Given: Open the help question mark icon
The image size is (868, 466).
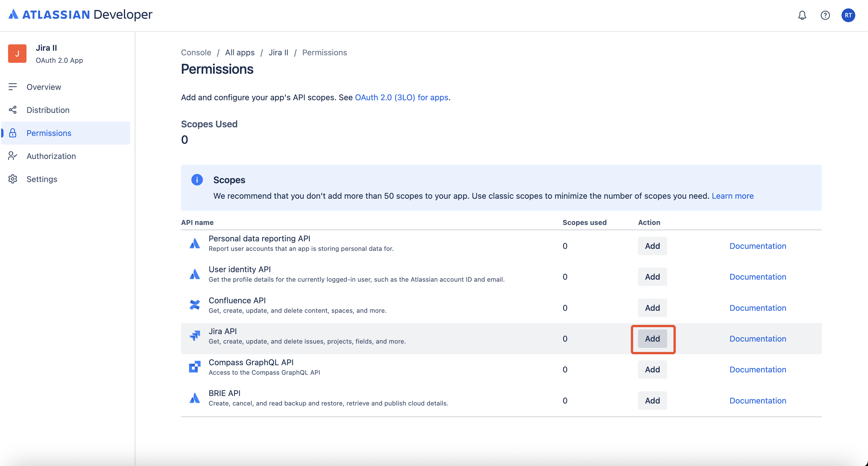Looking at the screenshot, I should 825,15.
